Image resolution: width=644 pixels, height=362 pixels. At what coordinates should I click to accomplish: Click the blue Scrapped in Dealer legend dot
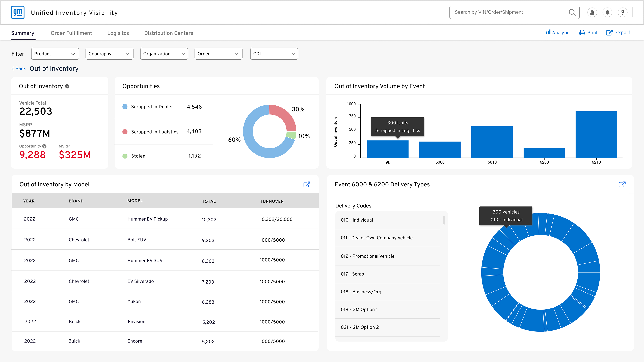(x=125, y=107)
